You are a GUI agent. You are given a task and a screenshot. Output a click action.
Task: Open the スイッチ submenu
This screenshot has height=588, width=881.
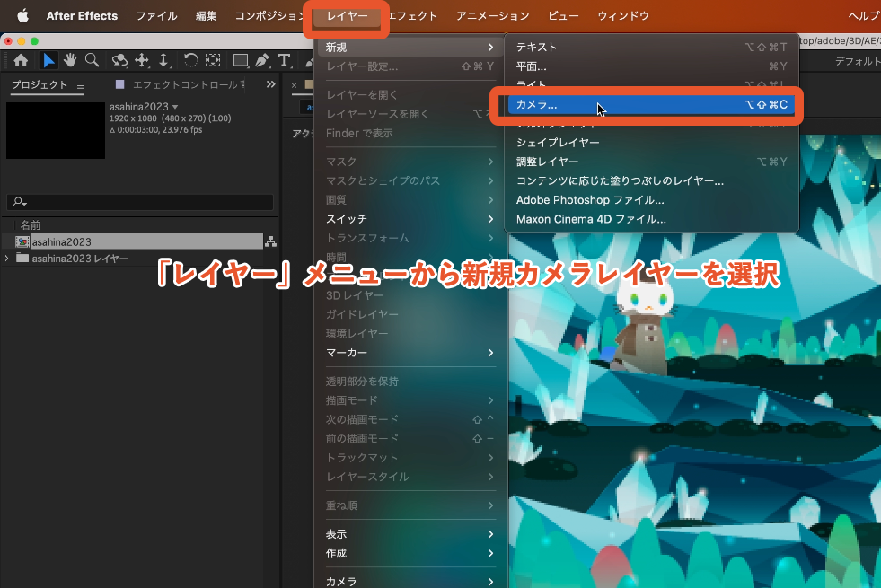(x=410, y=219)
